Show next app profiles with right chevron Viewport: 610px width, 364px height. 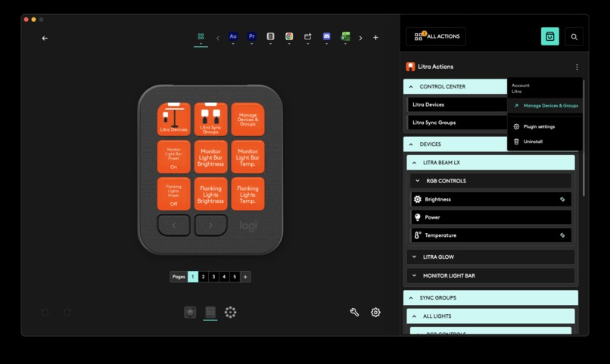361,38
